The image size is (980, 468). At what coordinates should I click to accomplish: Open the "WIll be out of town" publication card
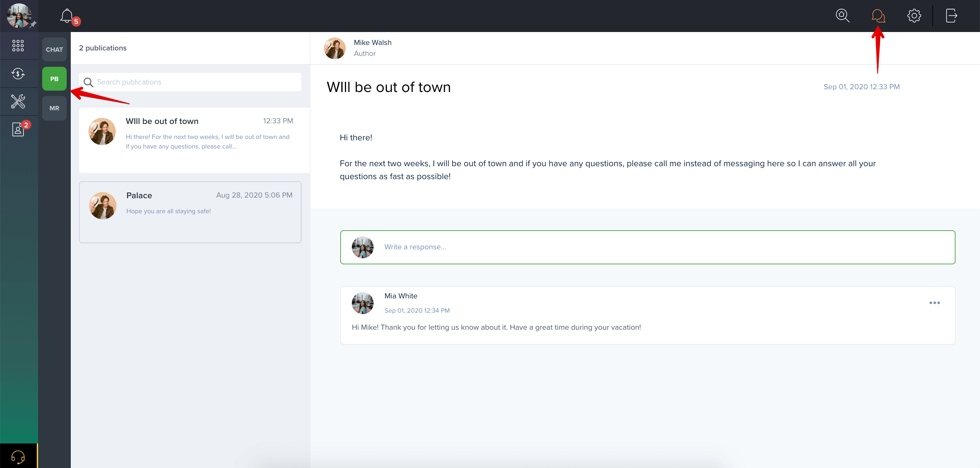[194, 140]
